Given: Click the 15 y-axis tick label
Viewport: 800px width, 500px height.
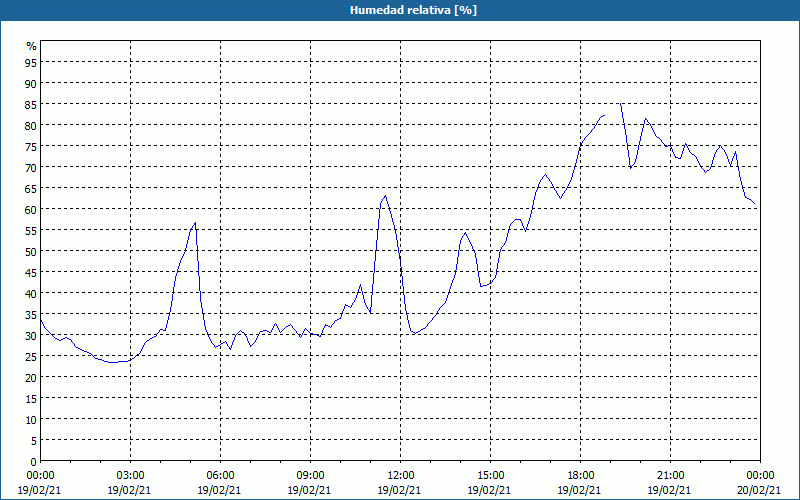Looking at the screenshot, I should pyautogui.click(x=32, y=398).
